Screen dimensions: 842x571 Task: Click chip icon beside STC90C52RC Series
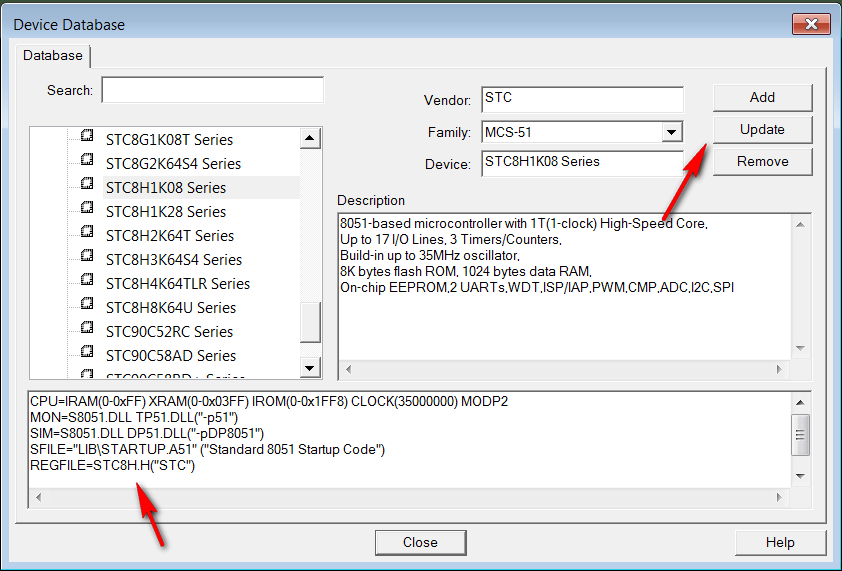pyautogui.click(x=87, y=328)
